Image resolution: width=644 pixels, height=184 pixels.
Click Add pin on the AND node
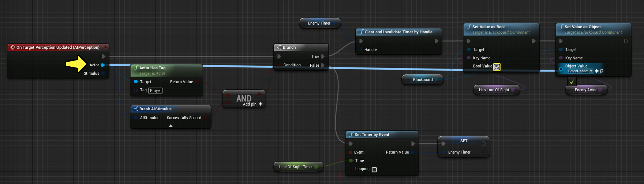click(253, 104)
